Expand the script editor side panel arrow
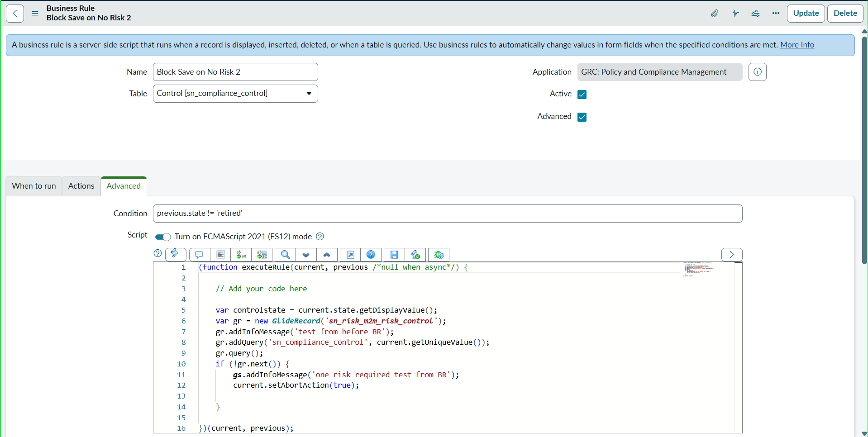The image size is (868, 437). tap(731, 255)
